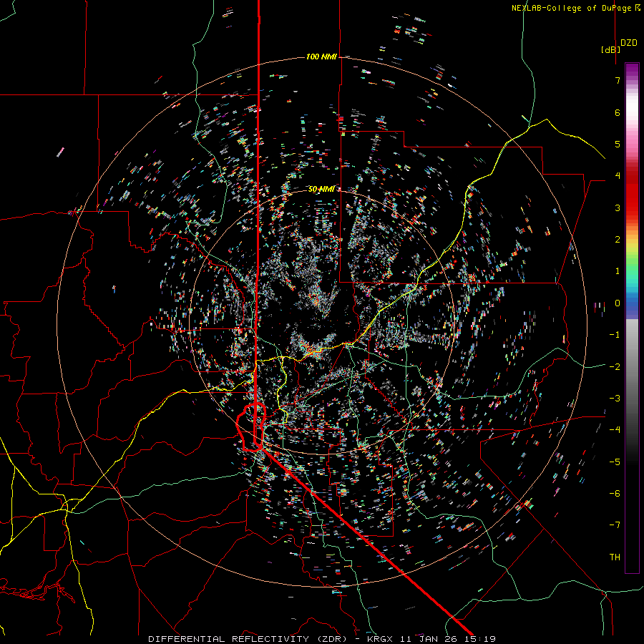
Task: Select the 50 NMI range ring label
Action: point(321,189)
